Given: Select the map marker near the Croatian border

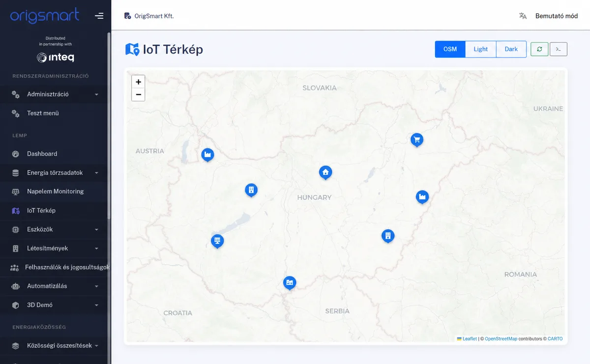Looking at the screenshot, I should pos(290,283).
